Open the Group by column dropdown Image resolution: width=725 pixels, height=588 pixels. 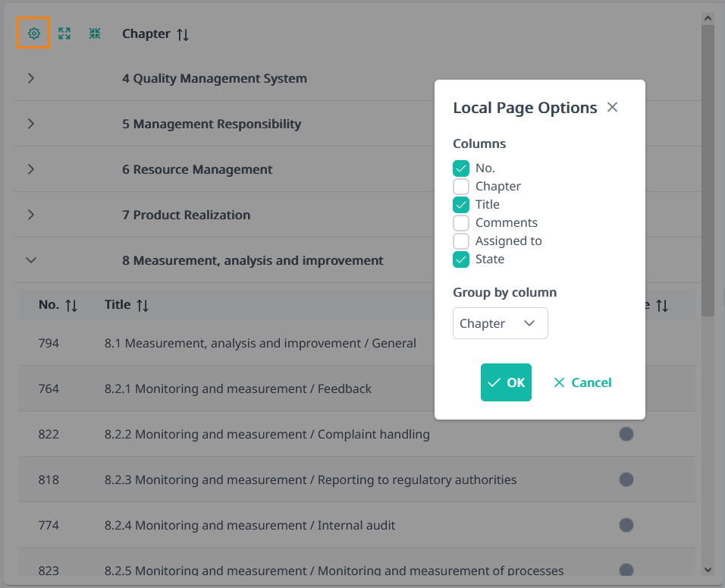click(500, 323)
